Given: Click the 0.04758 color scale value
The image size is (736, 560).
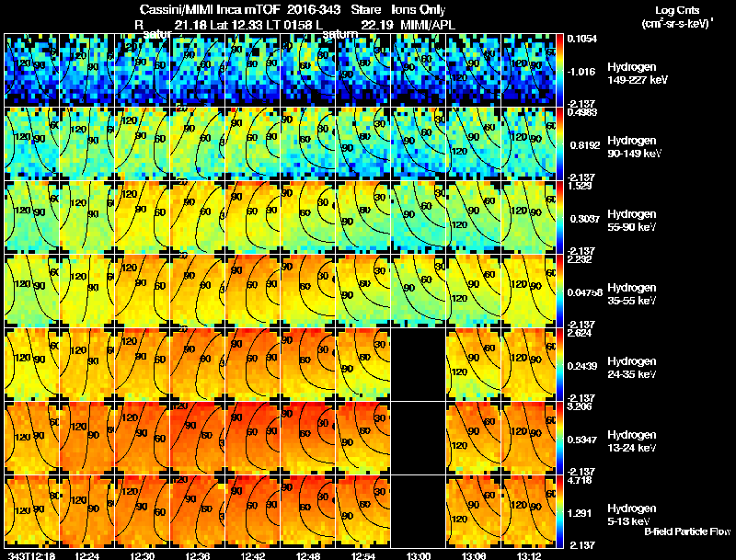Looking at the screenshot, I should tap(585, 292).
